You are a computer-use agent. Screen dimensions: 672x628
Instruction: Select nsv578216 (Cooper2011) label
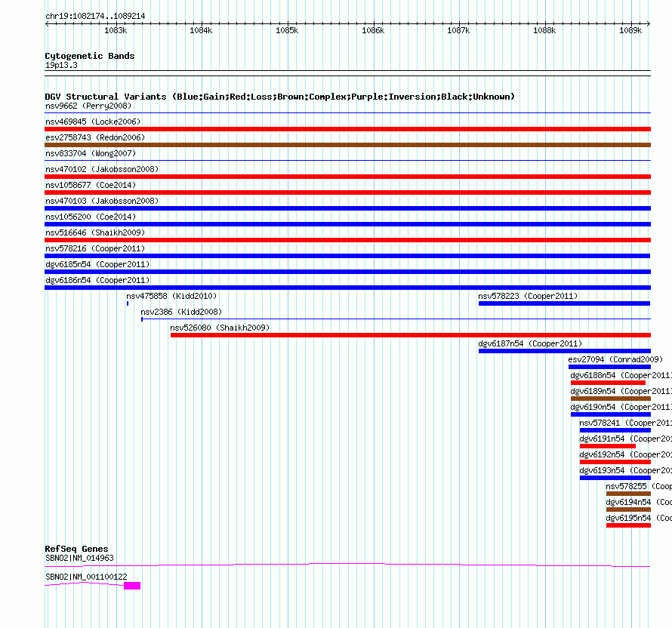(x=95, y=248)
